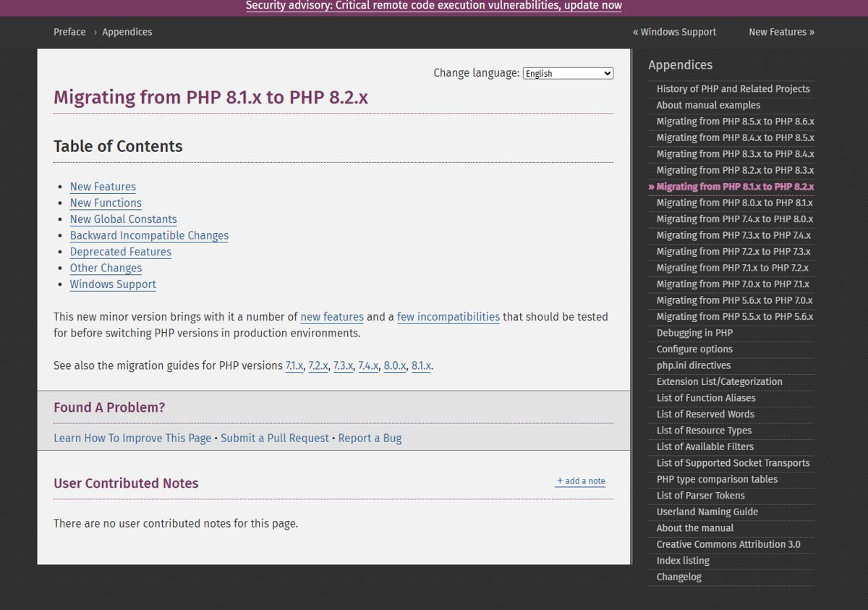Open the 8.0.x migration guide link
Viewport: 868px width, 610px height.
(395, 365)
